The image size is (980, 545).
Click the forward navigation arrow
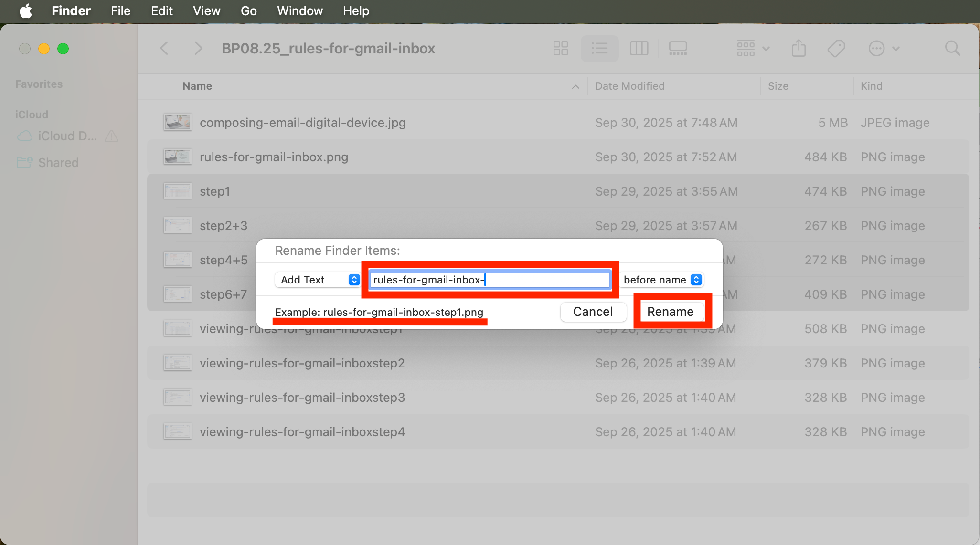tap(198, 48)
